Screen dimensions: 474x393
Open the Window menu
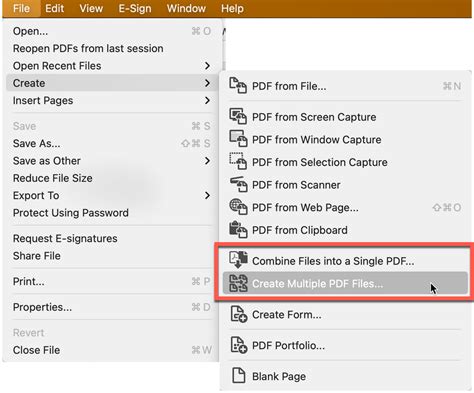[x=186, y=8]
